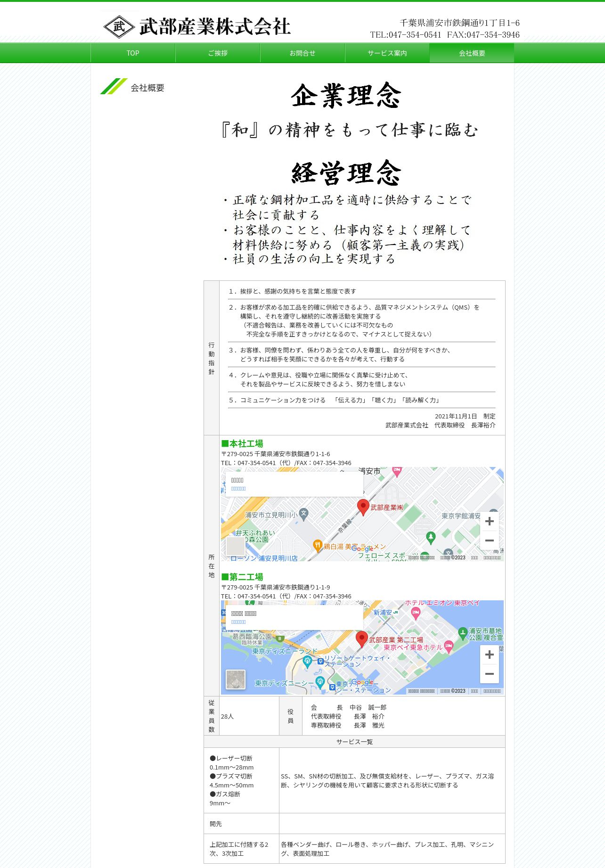Zoom out on the 本社工場 map
Image resolution: width=605 pixels, height=868 pixels.
click(490, 540)
